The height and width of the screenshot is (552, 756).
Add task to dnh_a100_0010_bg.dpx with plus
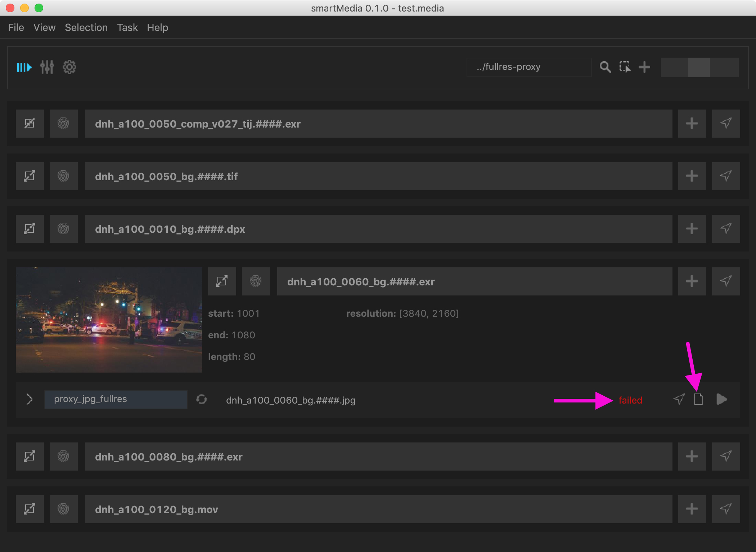click(692, 229)
